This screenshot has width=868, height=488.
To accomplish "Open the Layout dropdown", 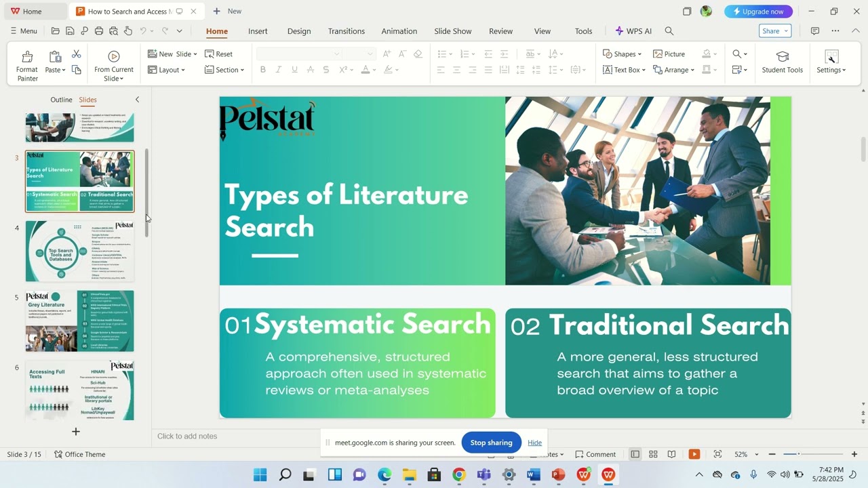I will click(166, 70).
